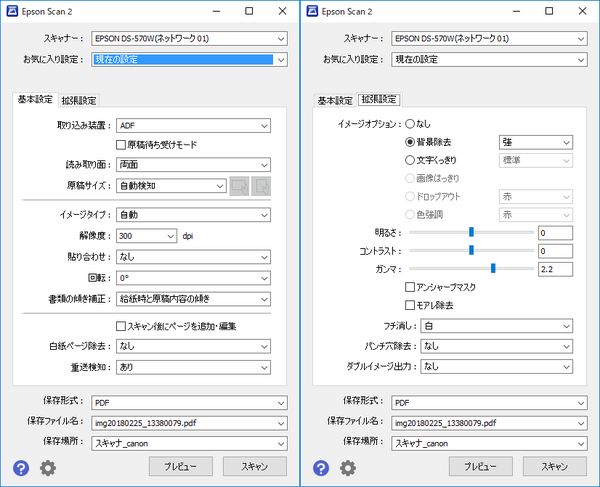Maximize the right Epson Scan 2 window
The height and width of the screenshot is (487, 600).
pyautogui.click(x=549, y=11)
